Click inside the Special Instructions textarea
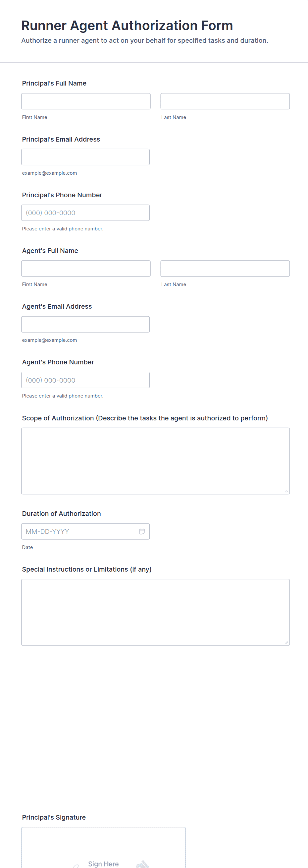This screenshot has width=308, height=868. point(155,612)
